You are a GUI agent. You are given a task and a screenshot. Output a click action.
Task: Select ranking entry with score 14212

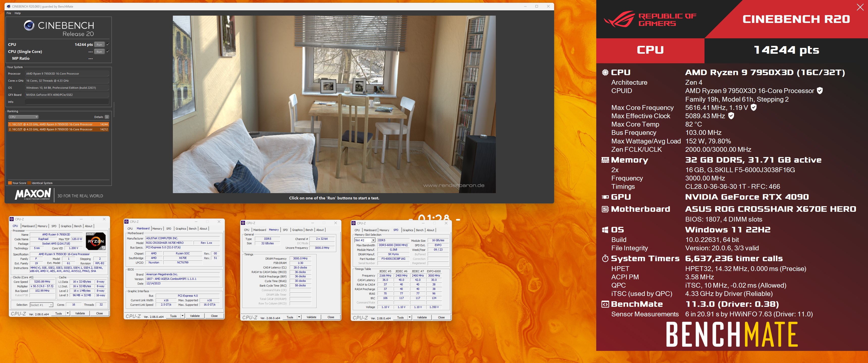(58, 129)
